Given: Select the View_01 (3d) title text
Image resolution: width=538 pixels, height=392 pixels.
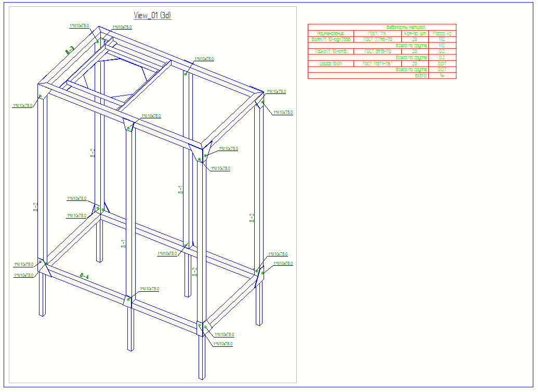Looking at the screenshot, I should coord(152,16).
